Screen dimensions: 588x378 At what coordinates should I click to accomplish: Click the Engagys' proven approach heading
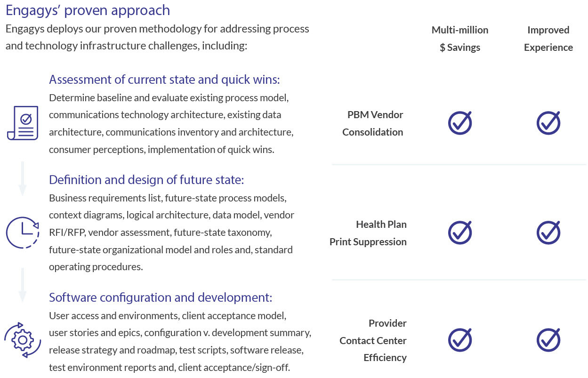pos(88,10)
